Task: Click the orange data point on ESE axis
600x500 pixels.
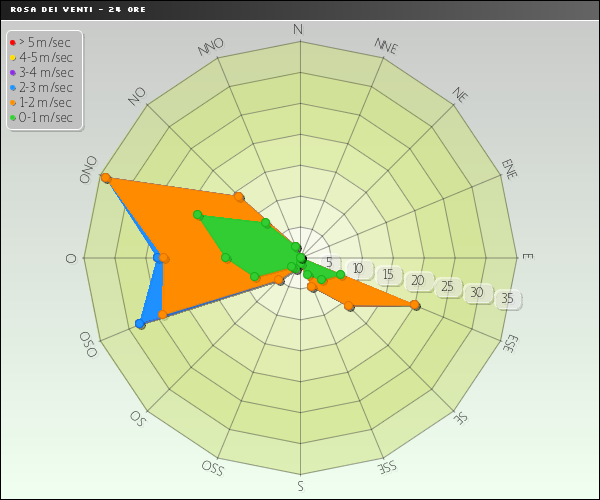Action: click(x=415, y=305)
